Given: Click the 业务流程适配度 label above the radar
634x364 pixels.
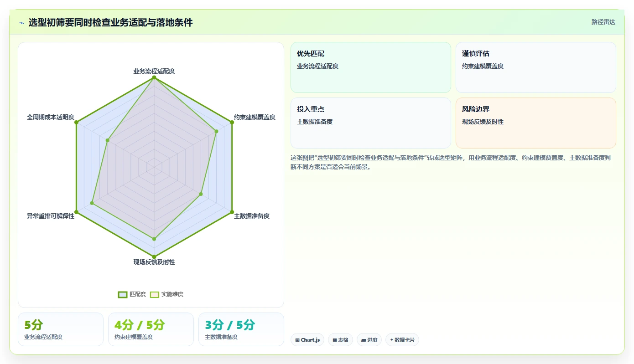Looking at the screenshot, I should coord(154,71).
